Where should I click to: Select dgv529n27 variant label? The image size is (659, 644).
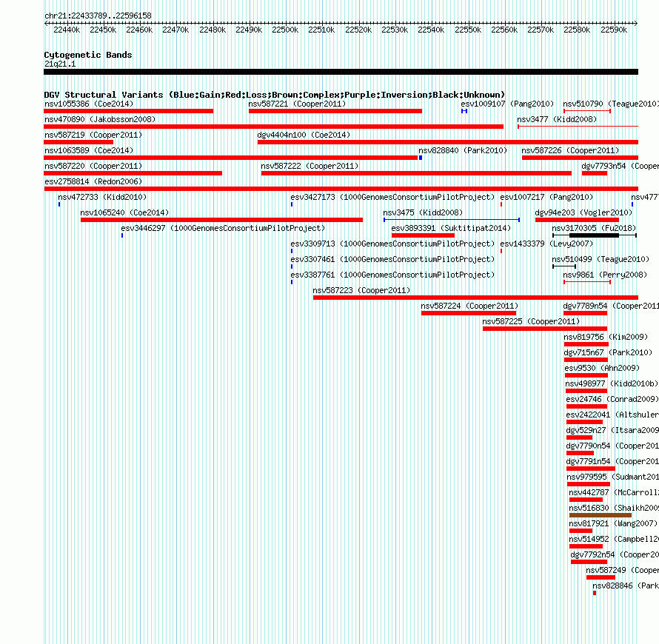tap(612, 430)
